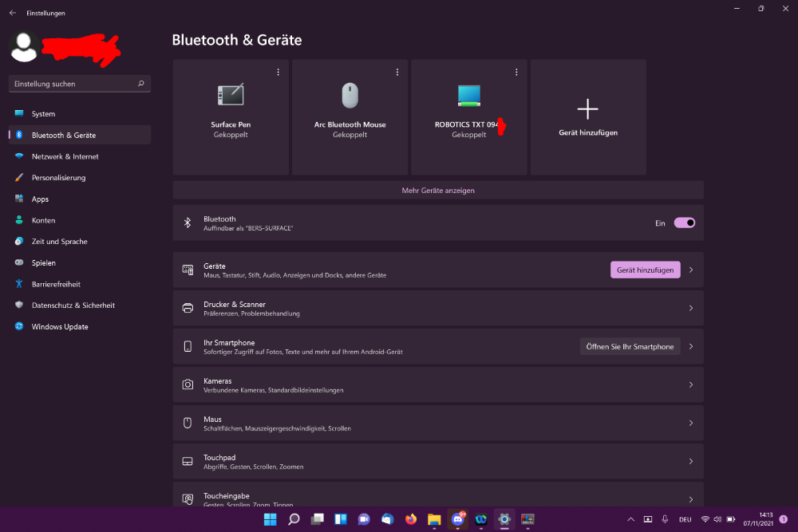The height and width of the screenshot is (532, 798).
Task: Open more options for Arc Bluetooth Mouse
Action: pos(397,73)
